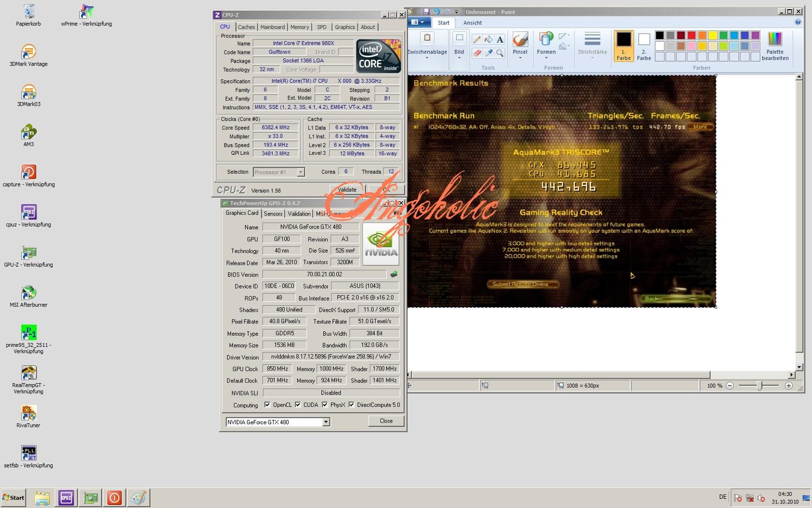Select the Magnifier tool in Paint
The image size is (812, 508).
pos(500,53)
